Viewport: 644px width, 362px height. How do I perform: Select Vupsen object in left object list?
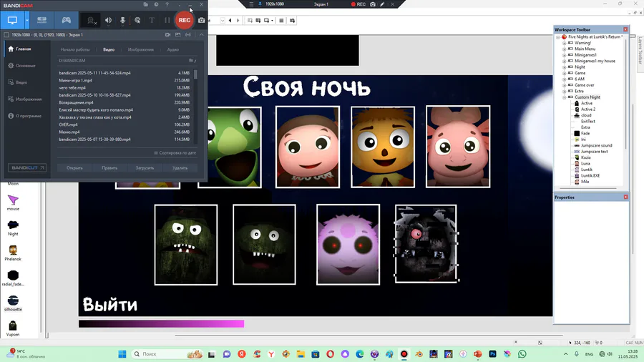13,328
